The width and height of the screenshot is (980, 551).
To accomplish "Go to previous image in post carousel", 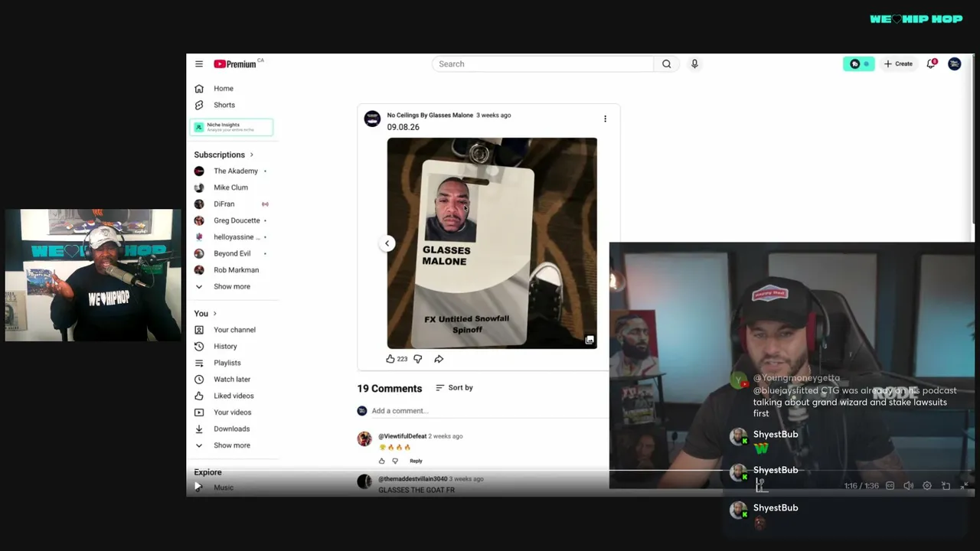I will (387, 243).
